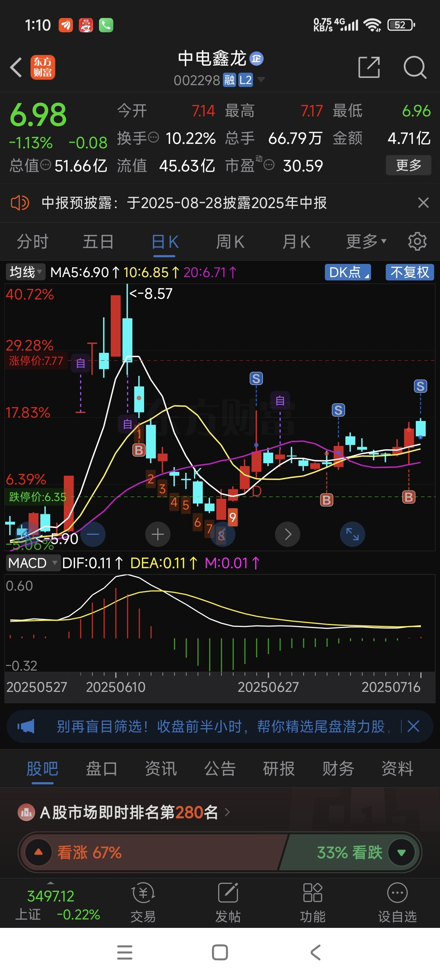Open the 盘口 tab
The image size is (440, 980).
(x=102, y=769)
